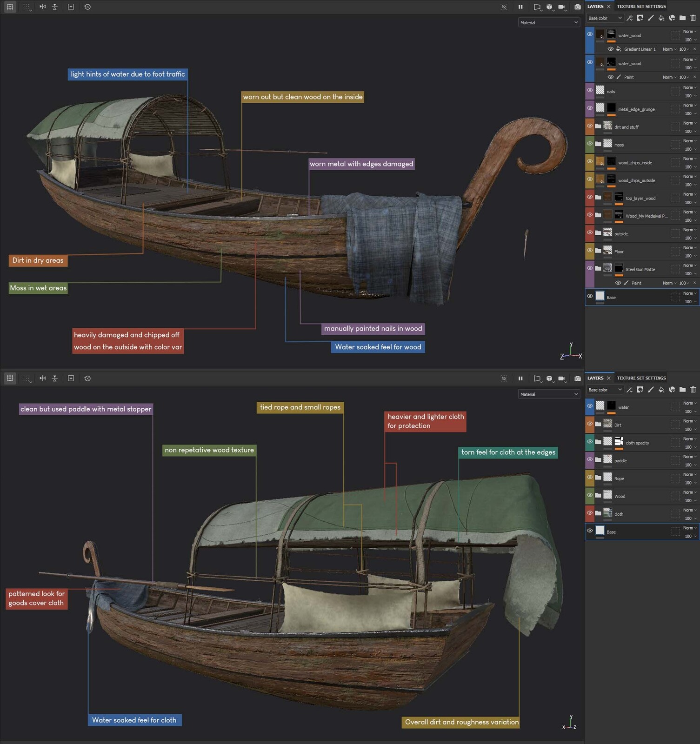Open the Material dropdown in the lower viewport
700x744 pixels.
(549, 394)
